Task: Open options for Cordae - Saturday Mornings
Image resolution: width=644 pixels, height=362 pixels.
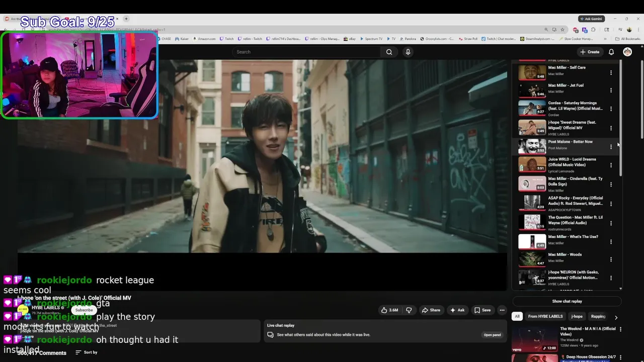Action: [x=611, y=109]
